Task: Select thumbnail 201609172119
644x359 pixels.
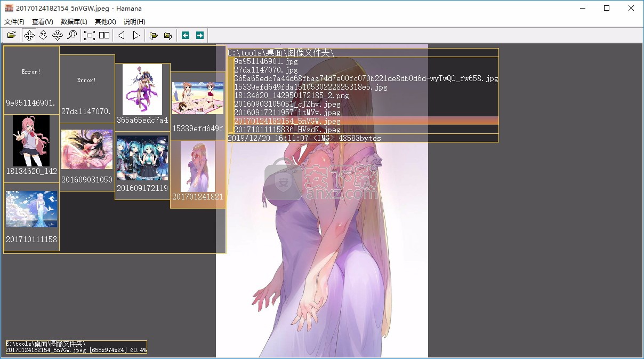Action: tap(142, 165)
